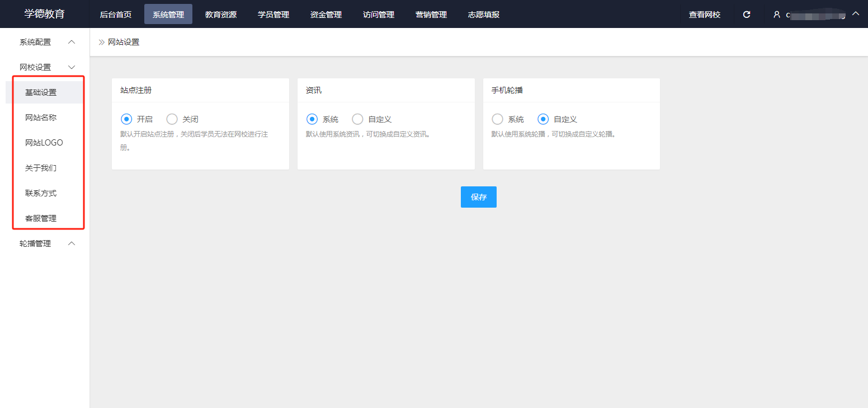Click the 默认使用系统资讯 description text
This screenshot has width=868, height=408.
pyautogui.click(x=369, y=134)
